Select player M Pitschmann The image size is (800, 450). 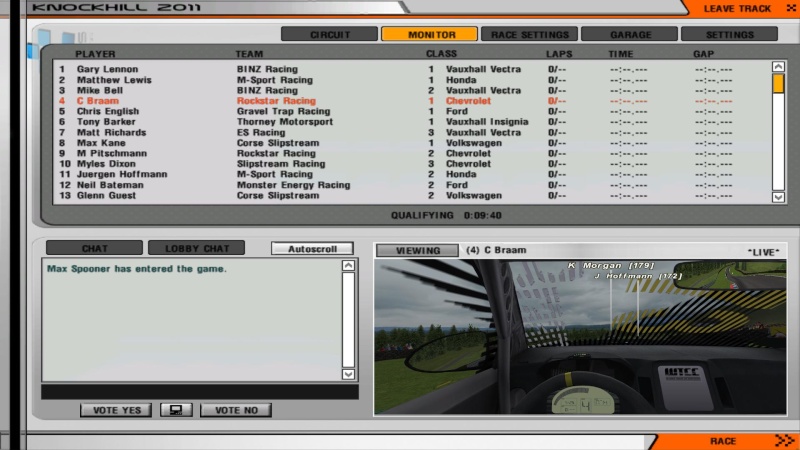[112, 153]
